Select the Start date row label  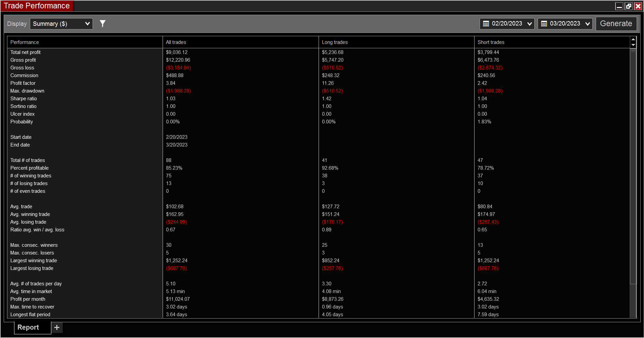[x=21, y=137]
